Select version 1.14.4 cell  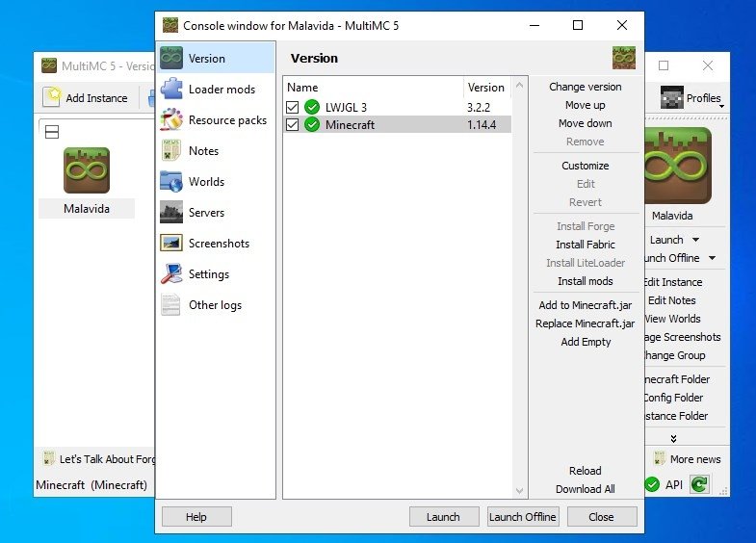click(482, 125)
